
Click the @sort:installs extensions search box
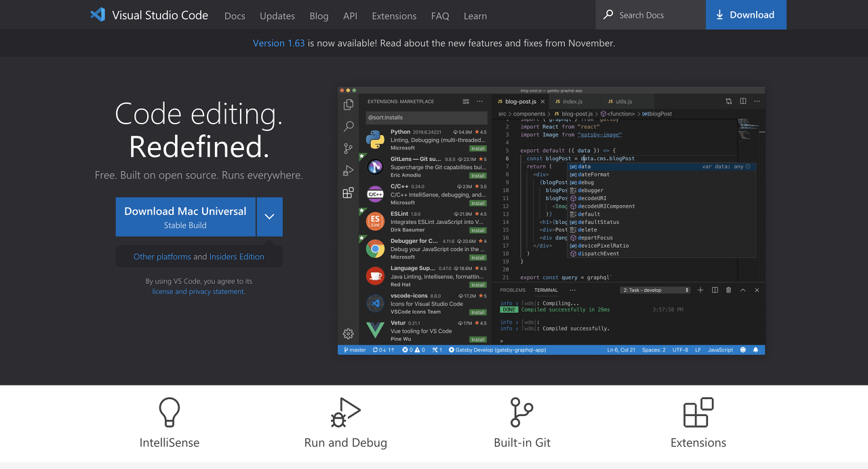coord(427,117)
